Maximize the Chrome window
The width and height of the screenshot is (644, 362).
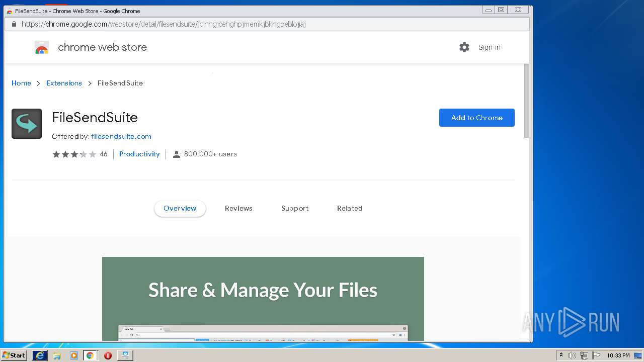point(501,10)
